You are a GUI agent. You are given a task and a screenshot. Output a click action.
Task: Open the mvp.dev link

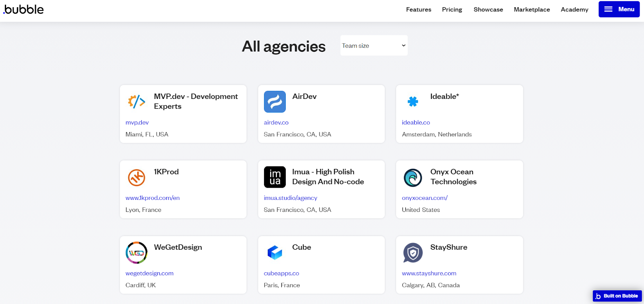(x=137, y=122)
